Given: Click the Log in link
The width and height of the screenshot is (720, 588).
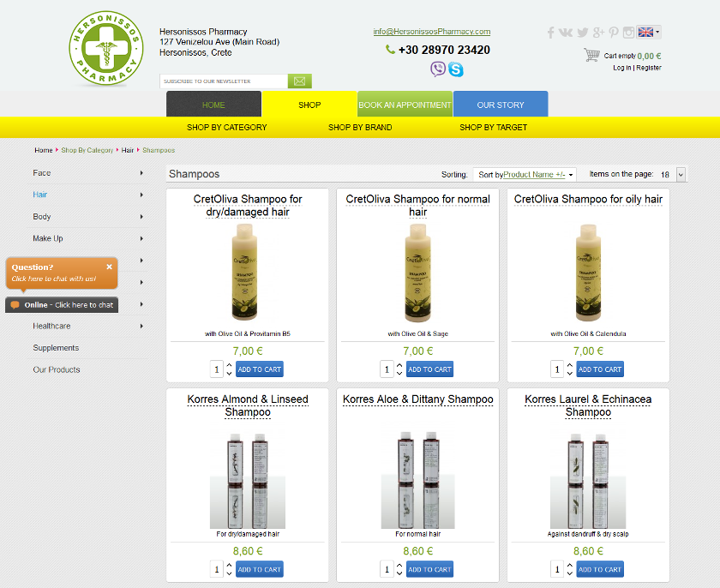Looking at the screenshot, I should tap(621, 68).
